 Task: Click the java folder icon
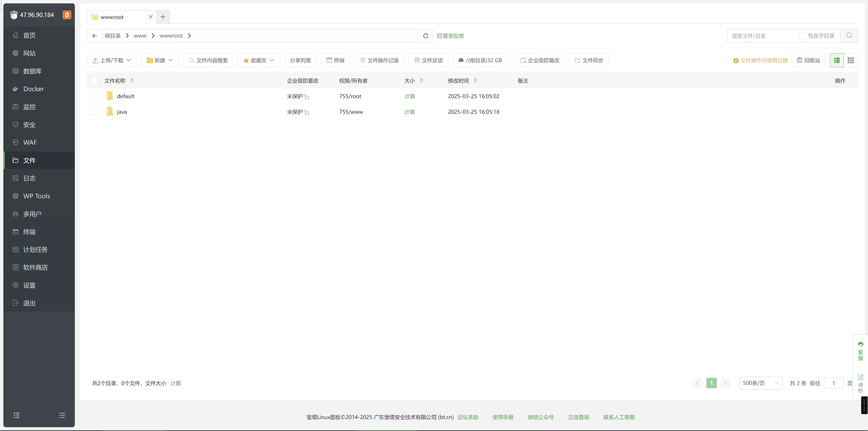[x=110, y=112]
